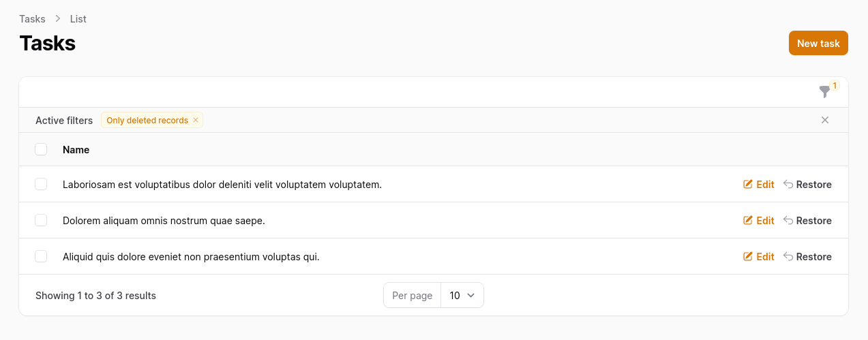Click the filter count badge showing 1
Viewport: 868px width, 340px height.
point(835,86)
